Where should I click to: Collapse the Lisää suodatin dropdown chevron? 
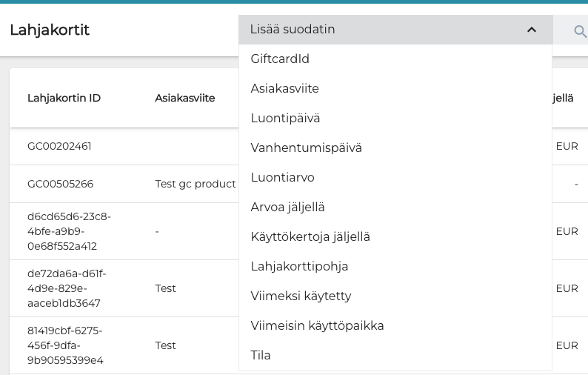coord(531,30)
